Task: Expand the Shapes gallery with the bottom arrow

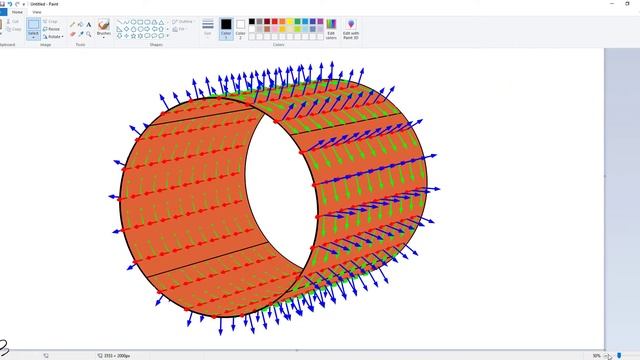Action: 168,36
